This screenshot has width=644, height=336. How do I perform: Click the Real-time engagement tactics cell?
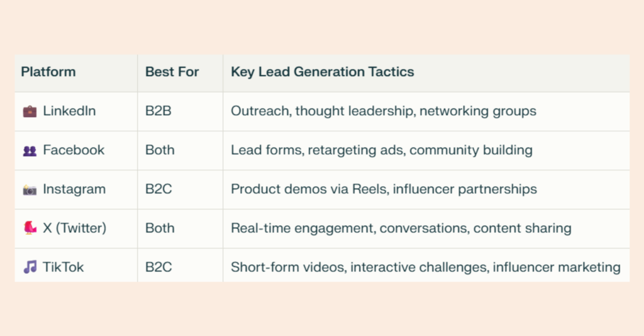(x=401, y=228)
